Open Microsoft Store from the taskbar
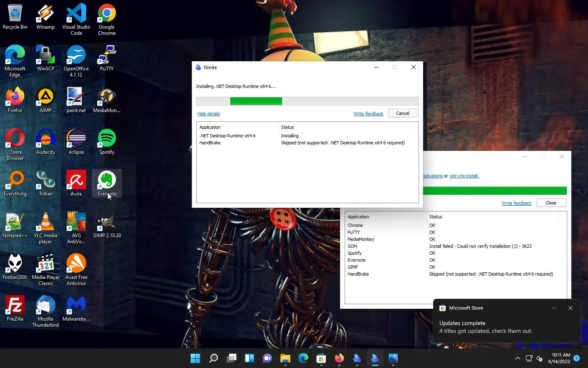588x368 pixels. pos(321,358)
